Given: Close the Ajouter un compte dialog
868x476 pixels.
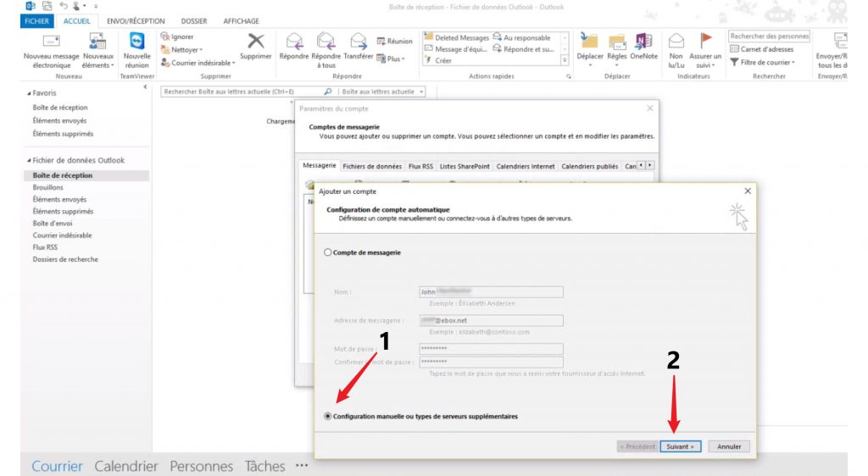Looking at the screenshot, I should (x=748, y=191).
